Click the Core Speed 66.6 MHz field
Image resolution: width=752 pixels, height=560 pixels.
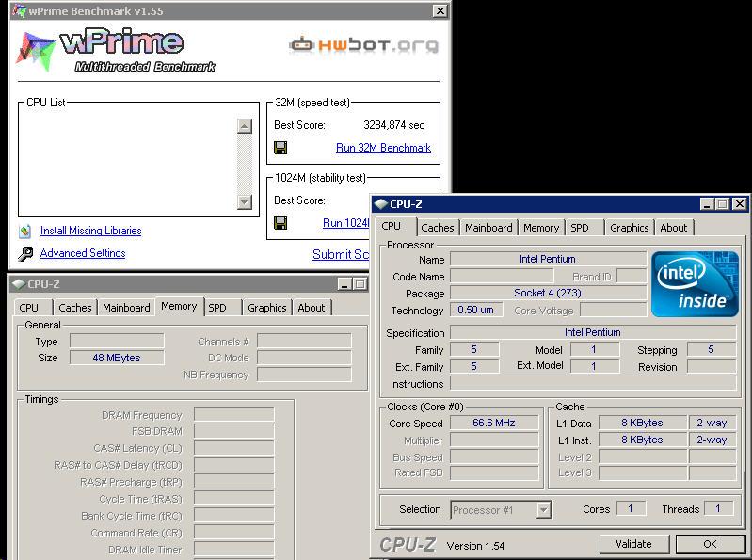pos(494,423)
